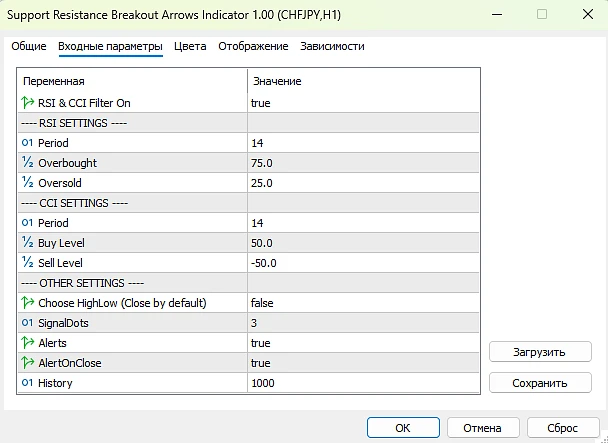The height and width of the screenshot is (443, 608).
Task: Toggle RSI & CCI Filter On true value
Action: (x=362, y=103)
